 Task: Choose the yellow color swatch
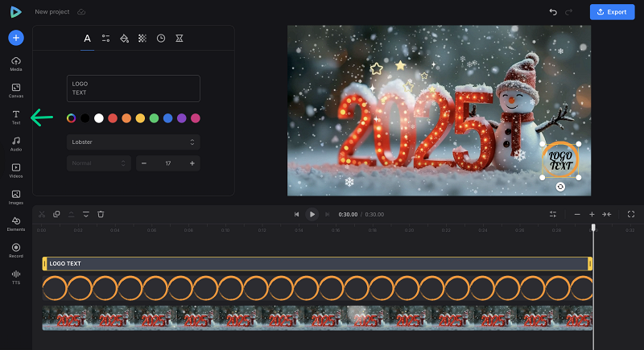(140, 118)
